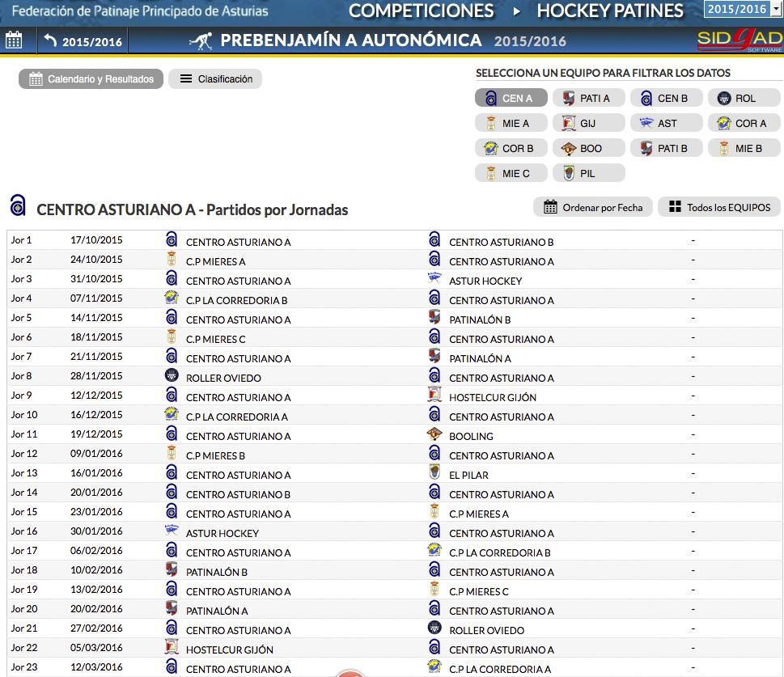The image size is (784, 677).
Task: Click Patinalón A crest in Jor 7 row
Action: [x=434, y=356]
